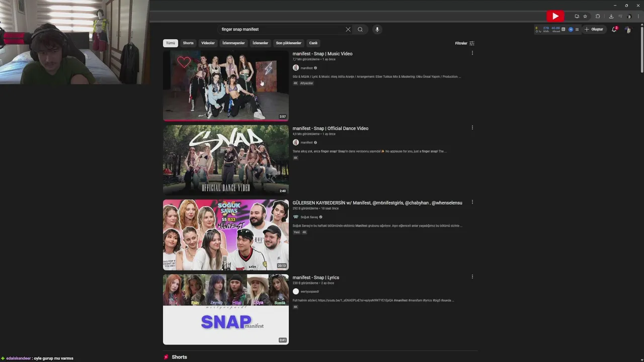The height and width of the screenshot is (362, 644).
Task: Open the browser extensions puzzle icon
Action: 598,16
